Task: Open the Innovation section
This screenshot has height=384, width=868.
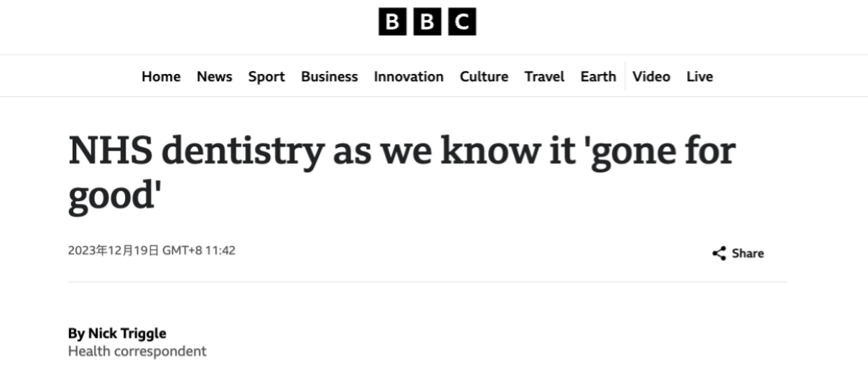Action: 409,77
